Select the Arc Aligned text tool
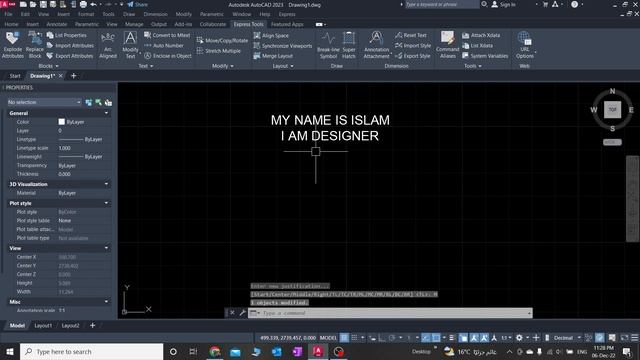Screen dimensions: 640x360 click(108, 45)
